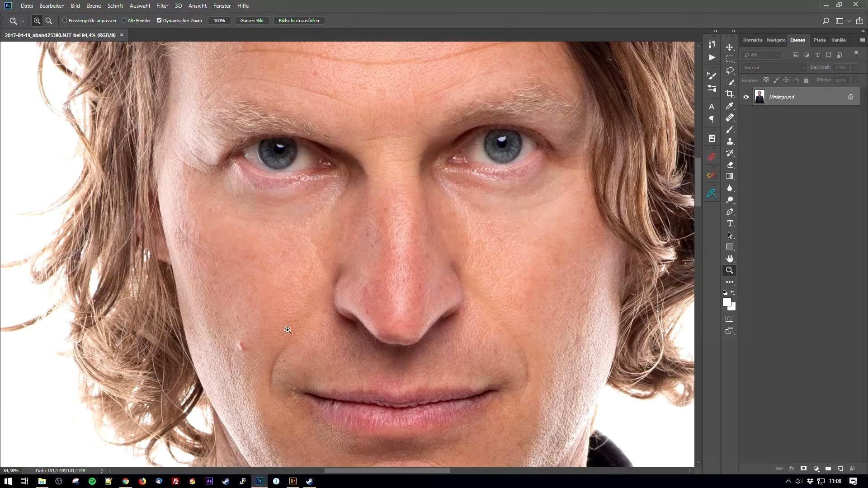
Task: Click the zoom out magnifier icon
Action: tap(49, 21)
